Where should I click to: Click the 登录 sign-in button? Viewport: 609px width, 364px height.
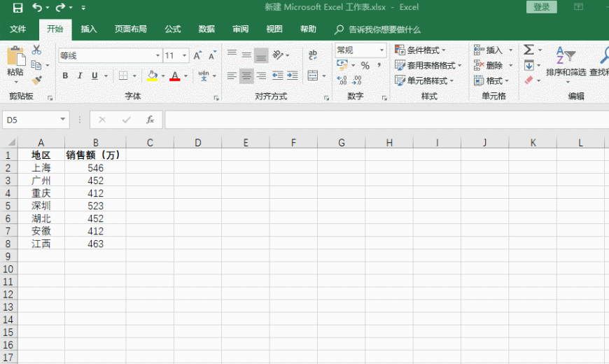[541, 7]
